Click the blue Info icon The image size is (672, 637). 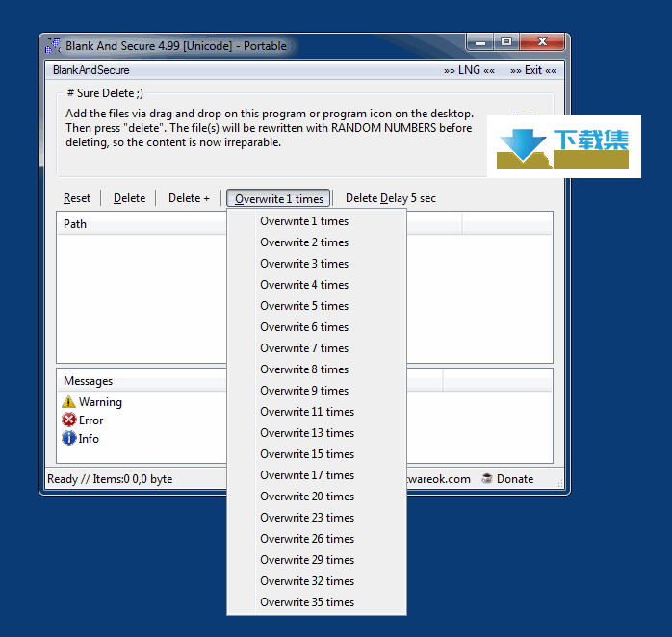68,438
